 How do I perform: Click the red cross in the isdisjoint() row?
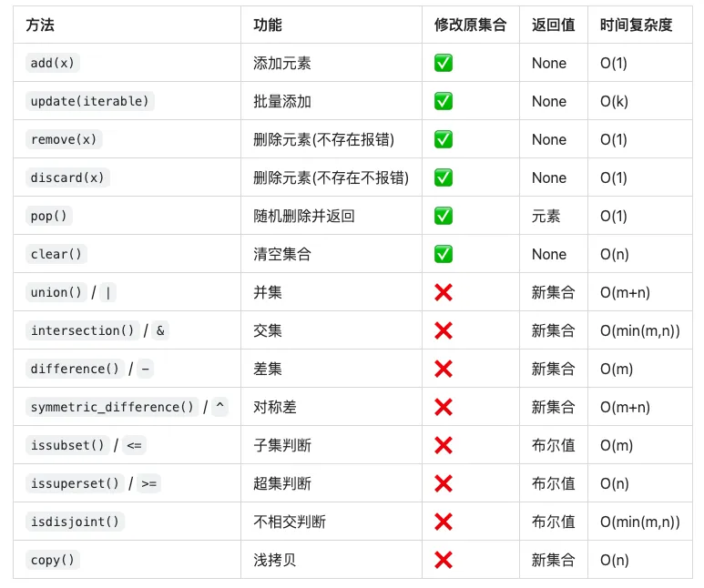coord(444,522)
